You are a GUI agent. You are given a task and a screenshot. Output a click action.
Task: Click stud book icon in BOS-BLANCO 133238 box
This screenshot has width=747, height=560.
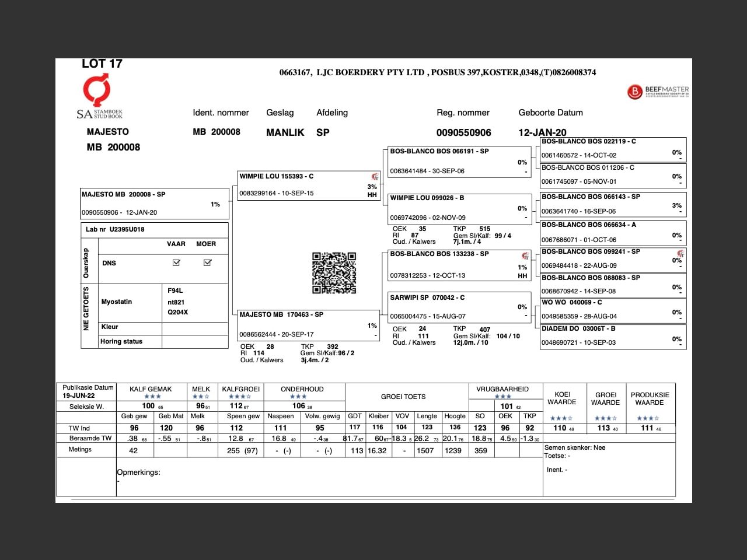tap(525, 256)
